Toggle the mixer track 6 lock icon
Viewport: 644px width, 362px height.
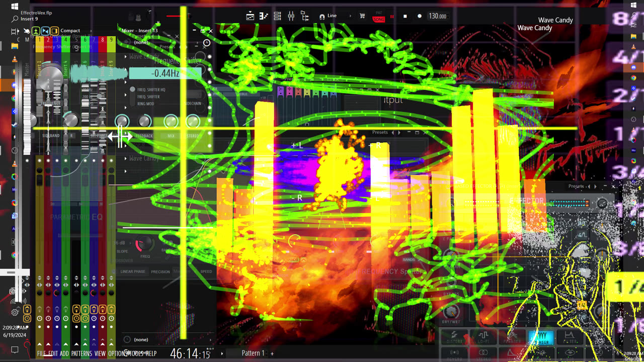point(85,309)
